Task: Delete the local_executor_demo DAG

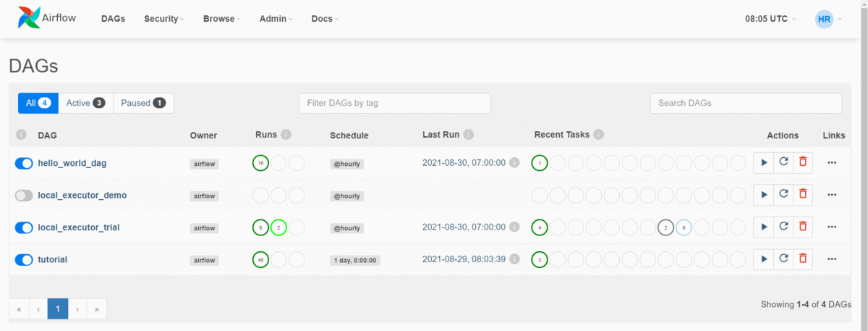Action: point(803,195)
